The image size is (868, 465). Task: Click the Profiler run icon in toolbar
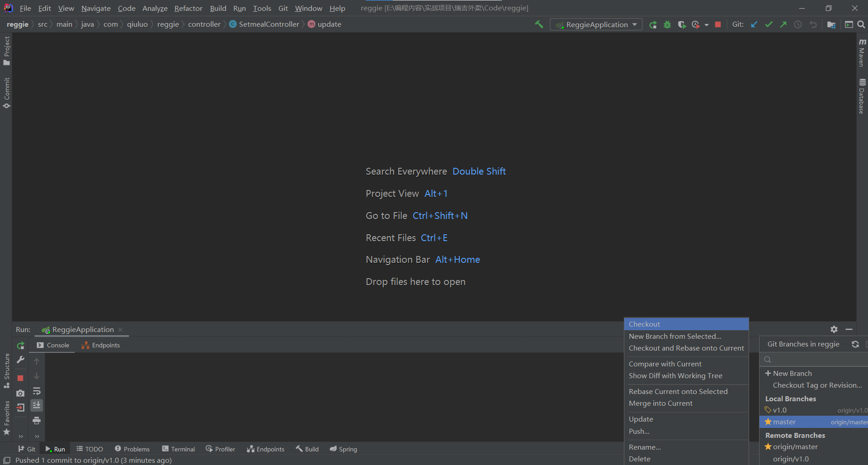(696, 24)
